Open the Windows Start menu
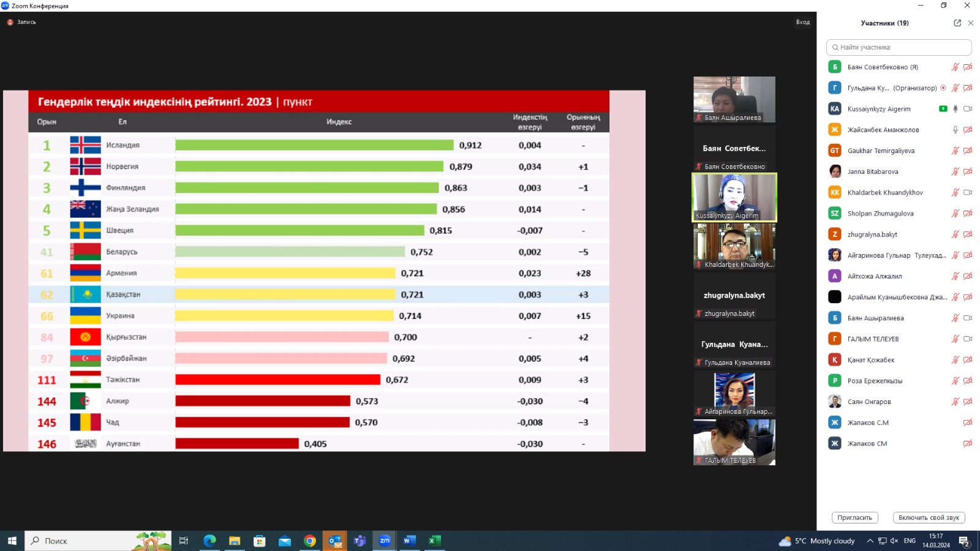980x551 pixels. (x=12, y=541)
